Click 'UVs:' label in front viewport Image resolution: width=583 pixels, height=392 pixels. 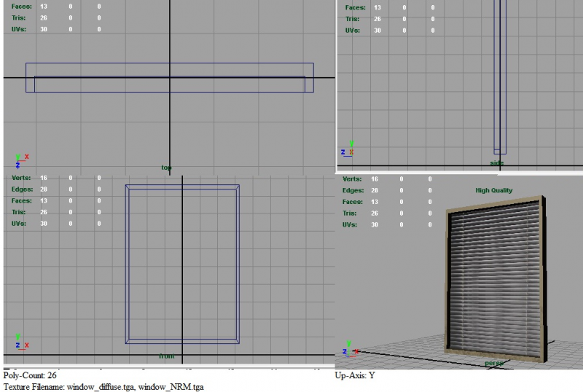tap(19, 224)
